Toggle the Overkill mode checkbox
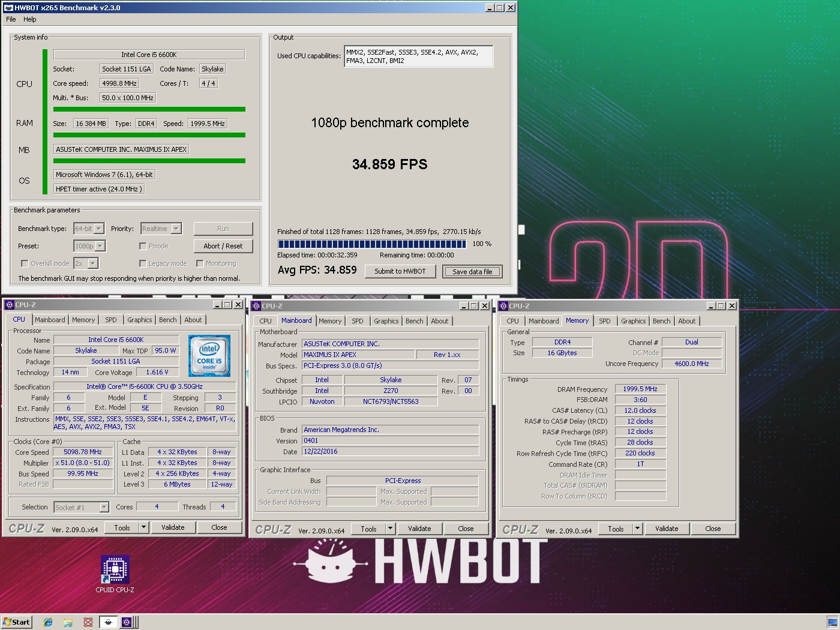840x630 pixels. click(25, 263)
